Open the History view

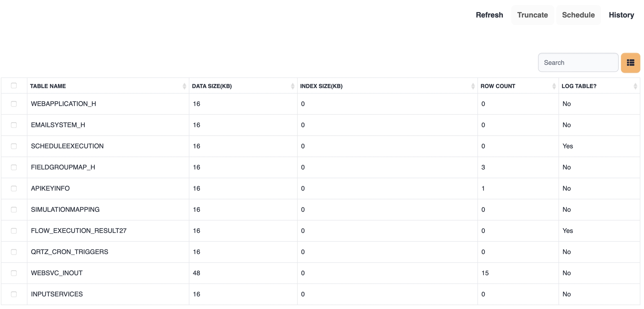[x=621, y=15]
